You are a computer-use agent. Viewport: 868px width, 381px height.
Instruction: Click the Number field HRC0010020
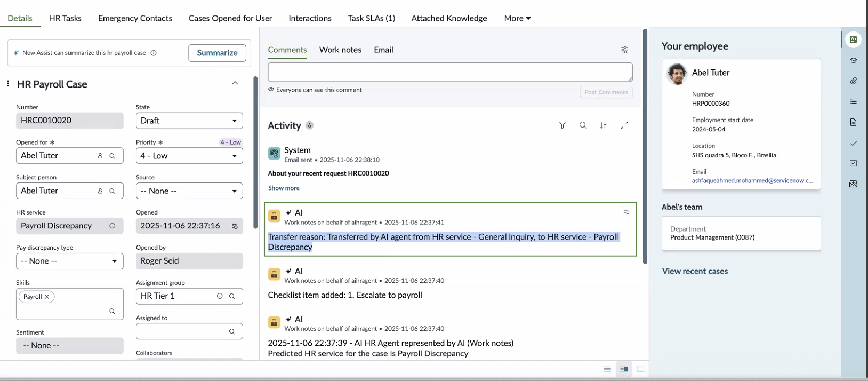click(69, 121)
